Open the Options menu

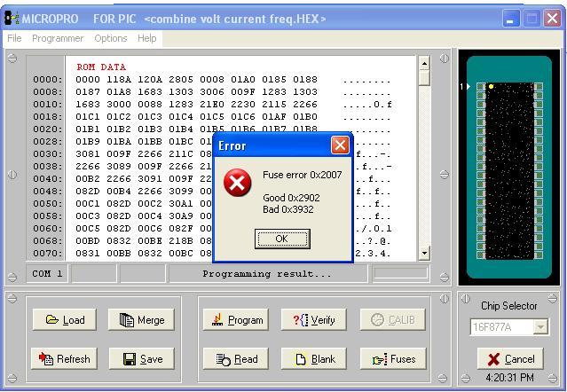tap(111, 38)
